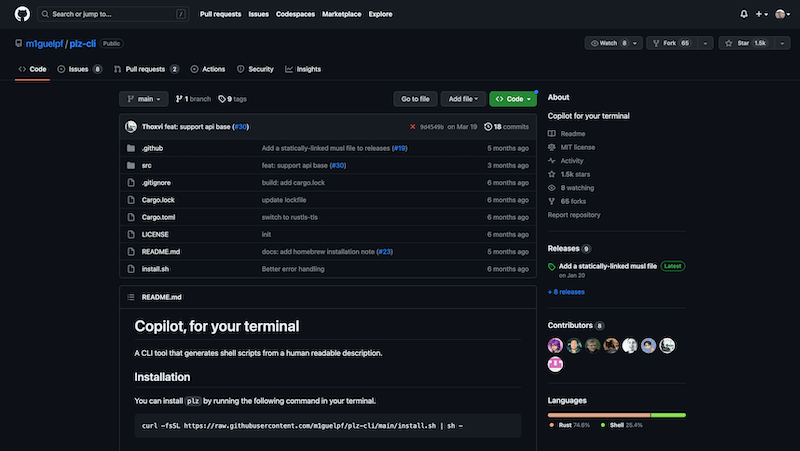Click the README table of contents icon
This screenshot has width=800, height=451.
click(x=130, y=297)
